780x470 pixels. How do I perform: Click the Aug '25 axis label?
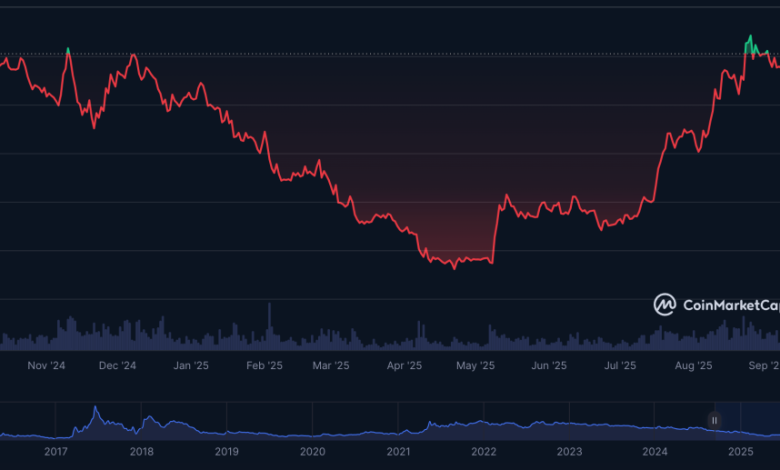(x=692, y=366)
